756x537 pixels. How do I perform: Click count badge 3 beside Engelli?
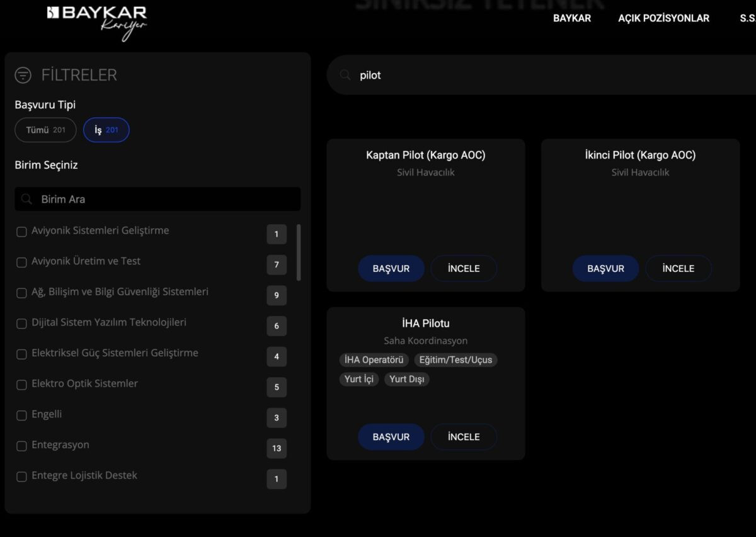(277, 417)
